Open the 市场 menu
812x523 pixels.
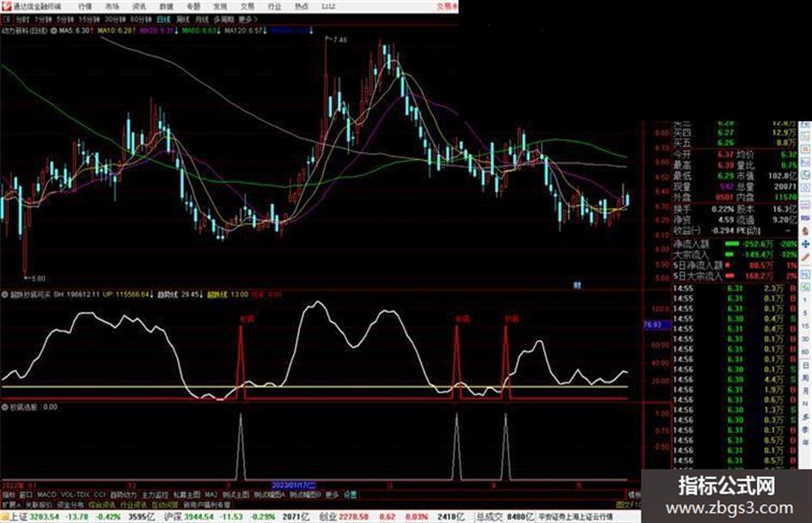[x=112, y=6]
